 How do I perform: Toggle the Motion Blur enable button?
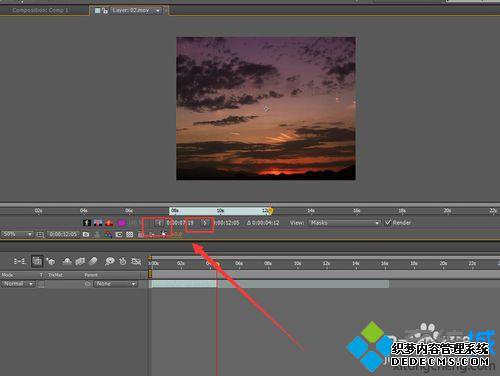coord(93,261)
